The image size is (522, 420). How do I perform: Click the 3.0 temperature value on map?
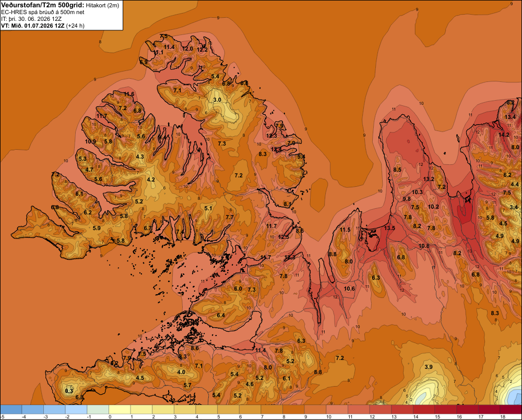point(217,100)
